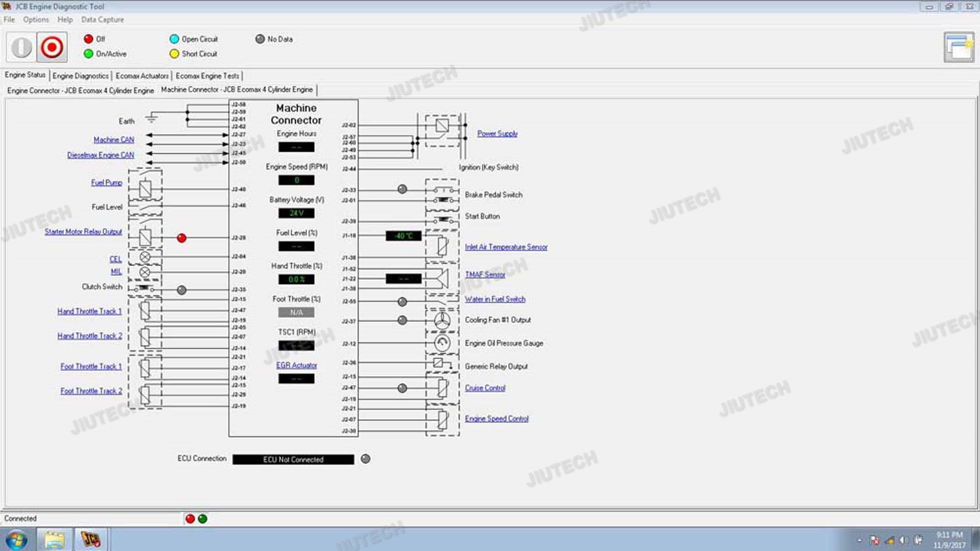Open the File menu
This screenshot has width=980, height=551.
(x=9, y=20)
